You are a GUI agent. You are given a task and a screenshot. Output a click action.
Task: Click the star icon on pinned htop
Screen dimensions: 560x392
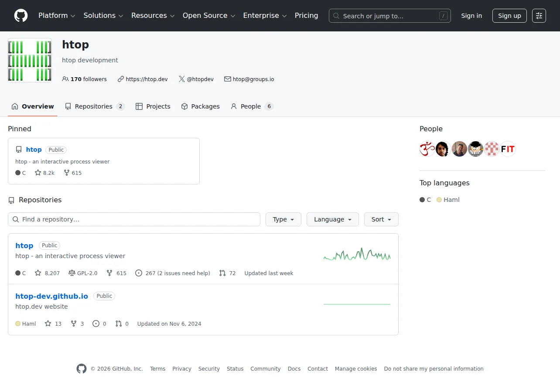pos(38,173)
